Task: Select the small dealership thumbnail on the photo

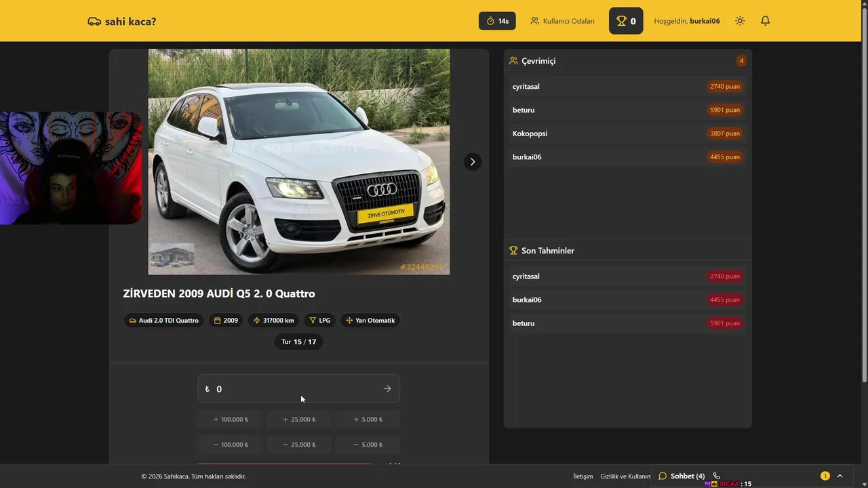Action: [x=172, y=255]
